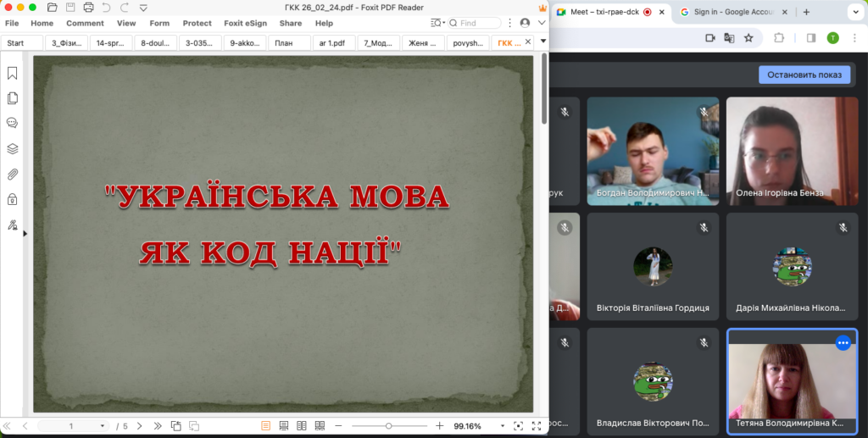
Task: Expand the page number dropdown
Action: pos(103,425)
